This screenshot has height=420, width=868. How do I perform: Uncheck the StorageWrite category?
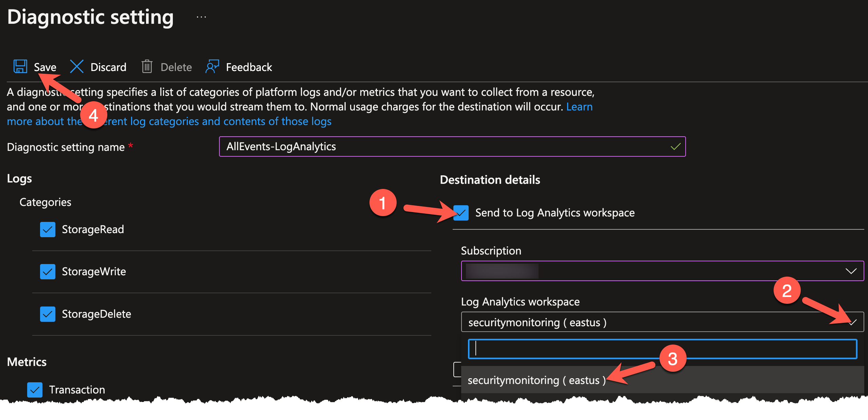click(x=48, y=271)
